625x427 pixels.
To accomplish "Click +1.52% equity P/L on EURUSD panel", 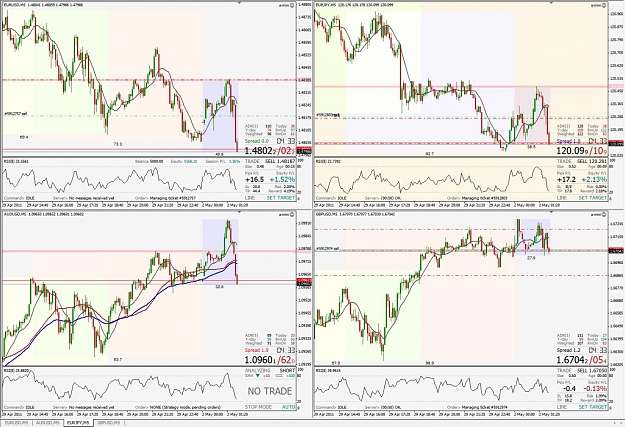I will (282, 180).
